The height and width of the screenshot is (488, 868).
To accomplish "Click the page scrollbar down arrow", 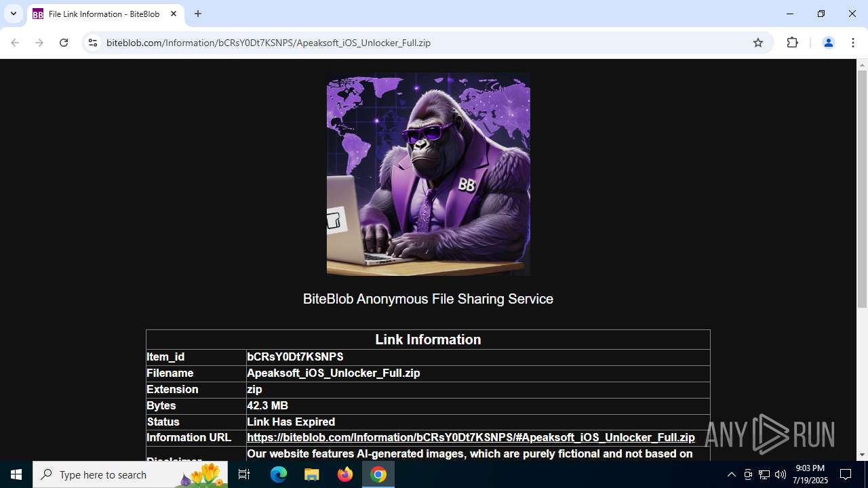I will coord(862,455).
